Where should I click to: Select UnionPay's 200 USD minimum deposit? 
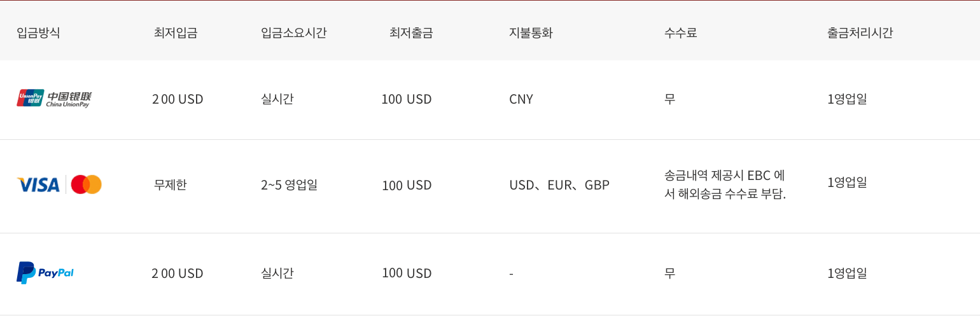point(178,99)
